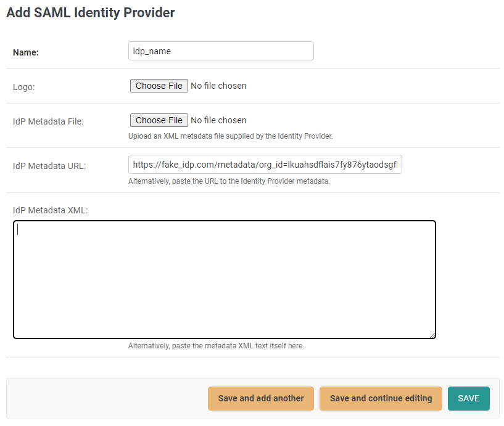504x426 pixels.
Task: Click the "IdP Metadata XML:" label
Action: 51,210
